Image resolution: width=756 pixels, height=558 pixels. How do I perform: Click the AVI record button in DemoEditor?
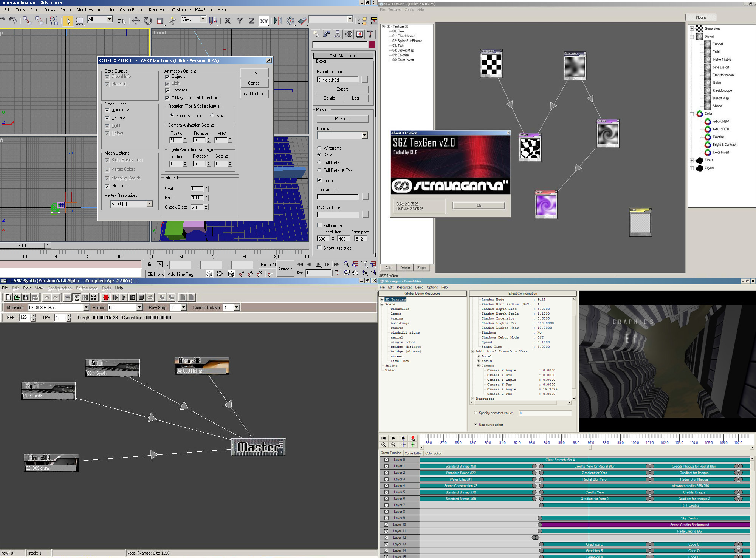coord(413,438)
